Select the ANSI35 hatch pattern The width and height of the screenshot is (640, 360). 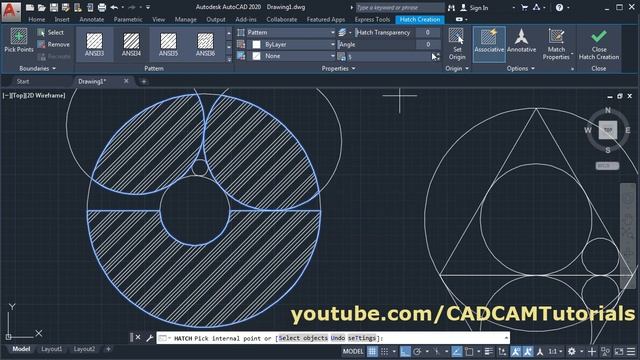pyautogui.click(x=168, y=44)
